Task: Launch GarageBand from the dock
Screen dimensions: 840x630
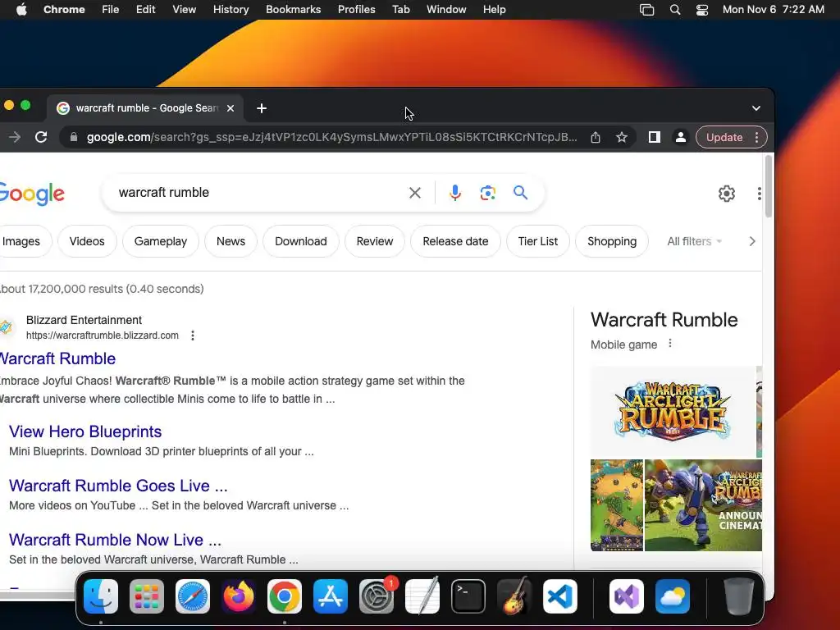Action: [x=514, y=596]
